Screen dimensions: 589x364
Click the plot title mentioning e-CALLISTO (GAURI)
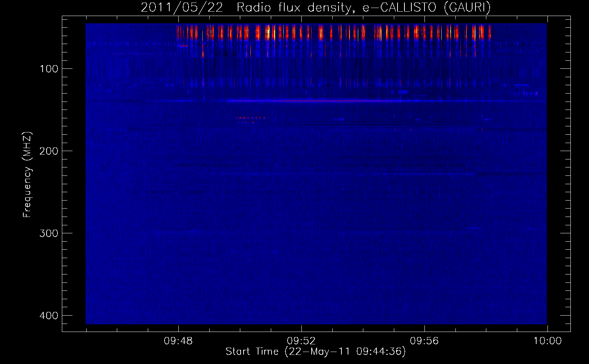tap(316, 7)
